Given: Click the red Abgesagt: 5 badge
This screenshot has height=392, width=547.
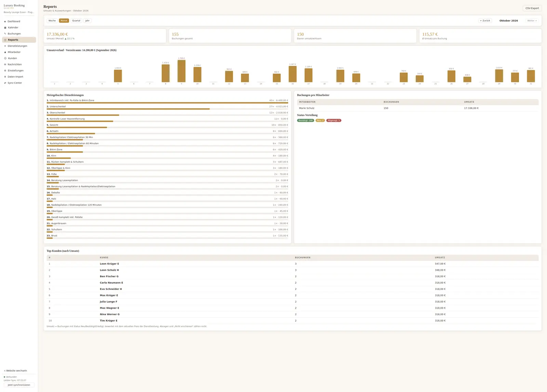Looking at the screenshot, I should pyautogui.click(x=334, y=121).
